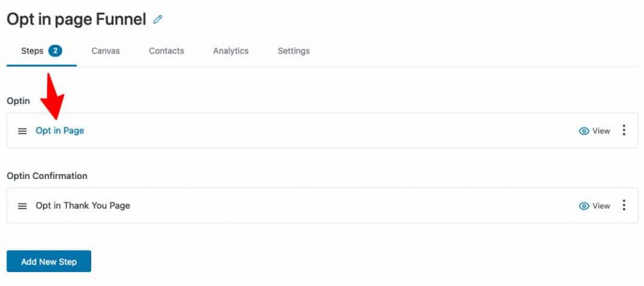
Task: Click View text on Thank You Page row
Action: point(601,206)
